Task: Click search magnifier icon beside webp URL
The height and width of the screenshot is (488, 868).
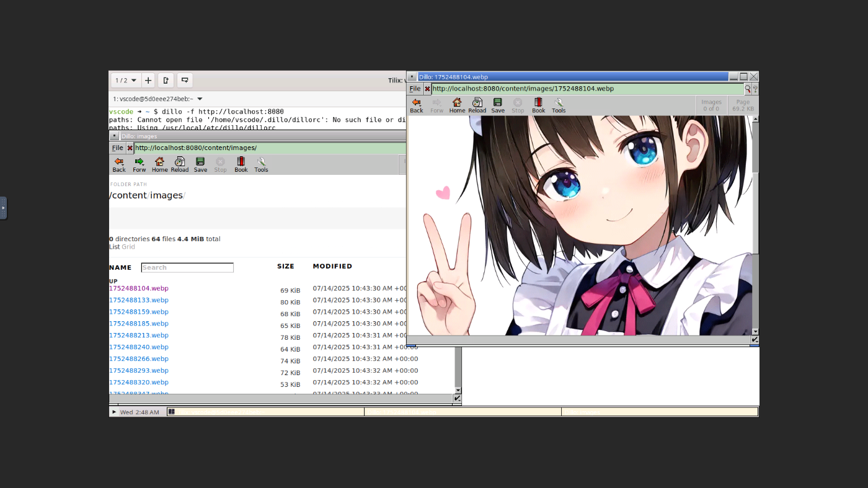Action: [748, 89]
